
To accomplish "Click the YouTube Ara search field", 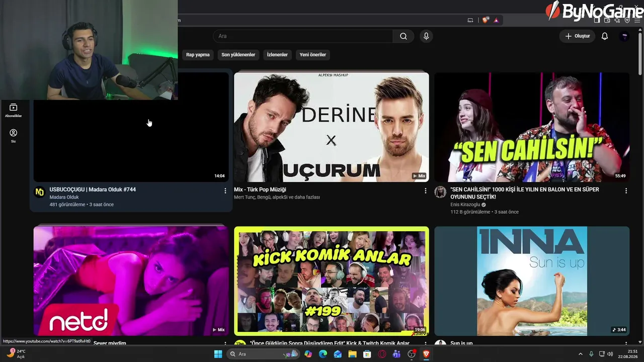I will coord(303,36).
